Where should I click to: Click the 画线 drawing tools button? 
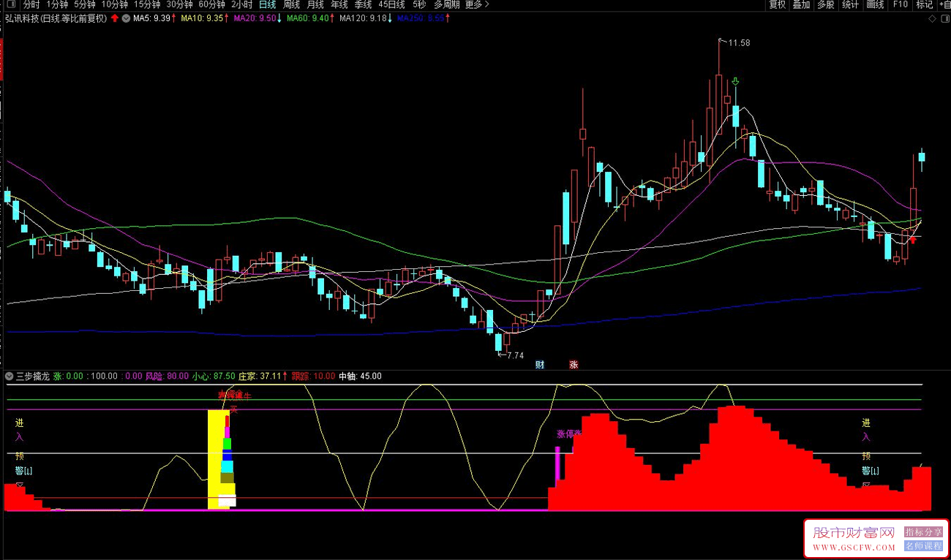pyautogui.click(x=875, y=4)
